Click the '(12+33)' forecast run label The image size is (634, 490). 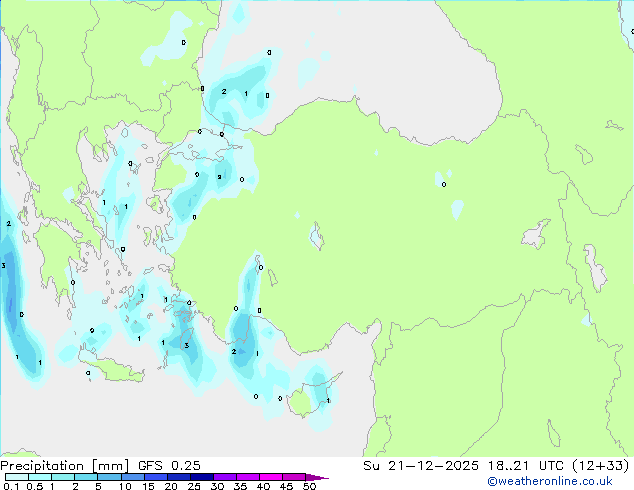coord(601,466)
